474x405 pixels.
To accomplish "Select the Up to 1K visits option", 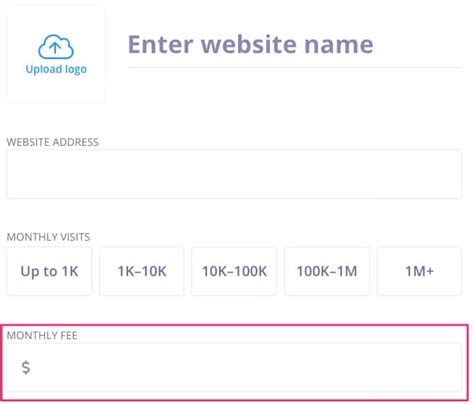I will 49,271.
